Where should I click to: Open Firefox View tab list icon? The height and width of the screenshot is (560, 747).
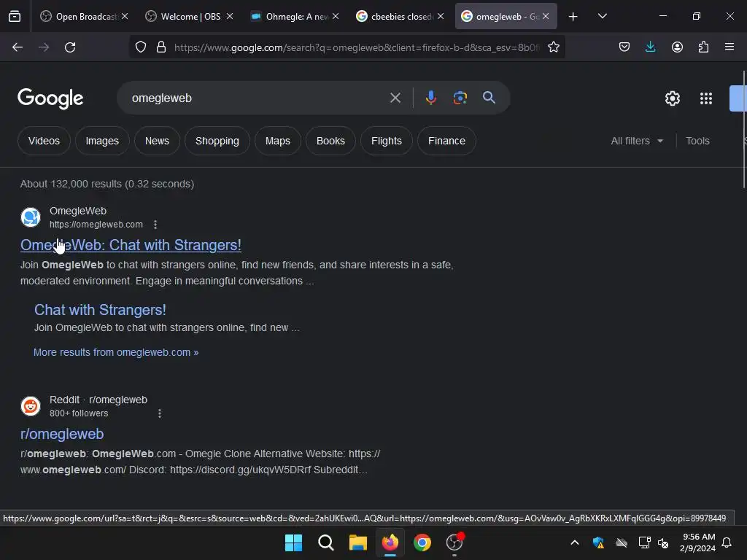tap(15, 17)
